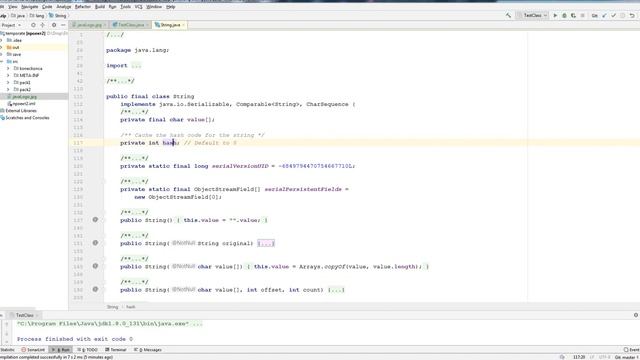Click gutter icon beside String(char value[], int offset, int count)
640x360 pixels.
[95, 289]
